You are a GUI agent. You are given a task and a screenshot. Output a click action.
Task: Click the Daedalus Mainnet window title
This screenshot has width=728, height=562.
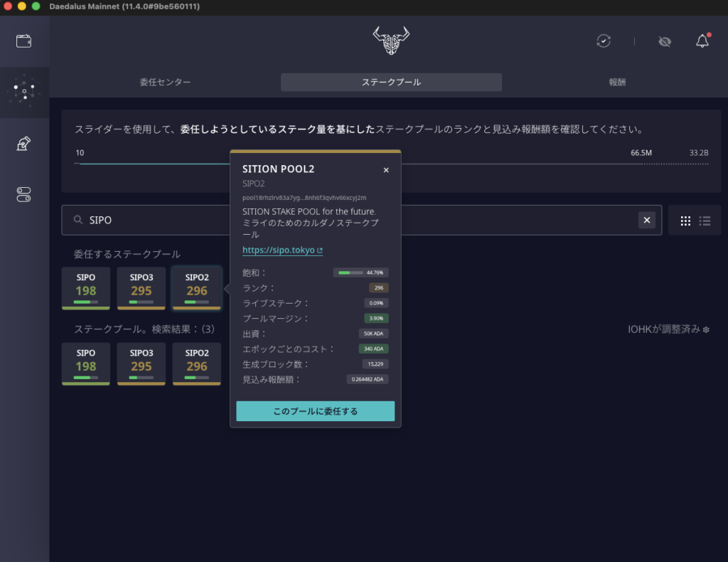(x=124, y=6)
